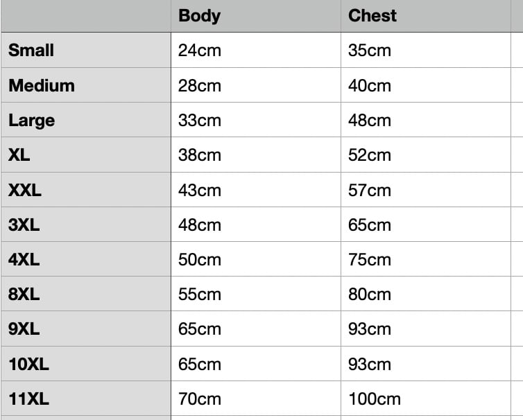Click Medium chest cell showing 40cm

(x=425, y=86)
